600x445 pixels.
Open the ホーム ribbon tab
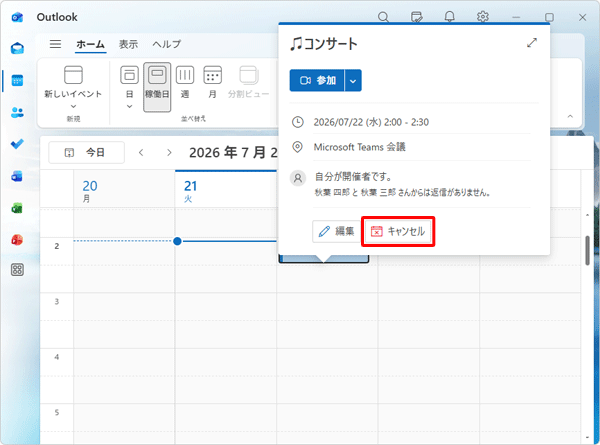tap(90, 44)
